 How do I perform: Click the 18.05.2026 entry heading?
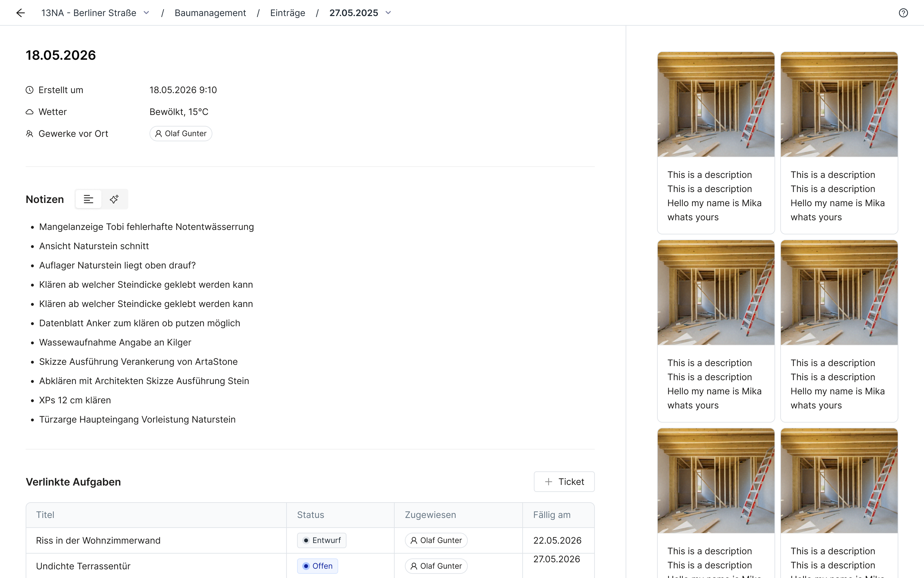coord(61,55)
